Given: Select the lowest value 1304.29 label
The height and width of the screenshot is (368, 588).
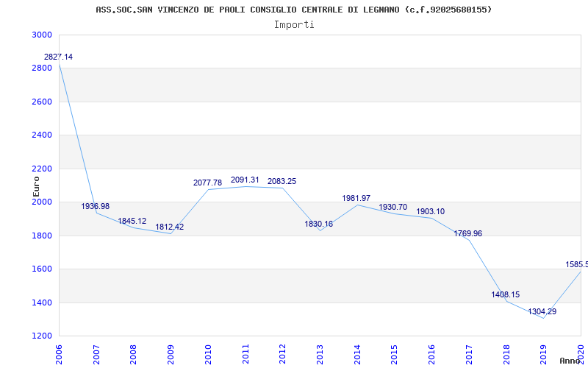Looking at the screenshot, I should [x=542, y=311].
